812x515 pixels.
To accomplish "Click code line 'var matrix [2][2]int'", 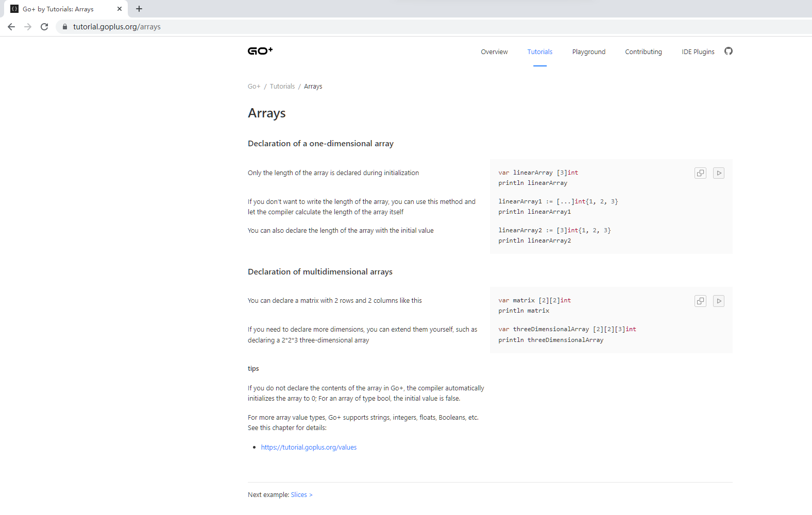I will [x=534, y=301].
